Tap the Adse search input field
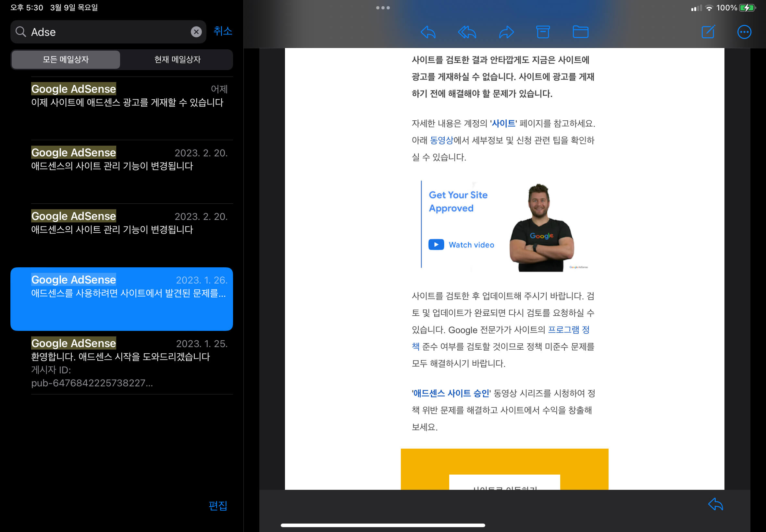Screen dimensions: 766x532 pyautogui.click(x=108, y=32)
